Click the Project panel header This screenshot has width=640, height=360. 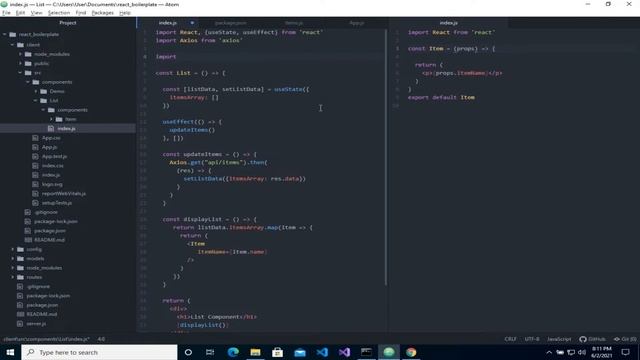pyautogui.click(x=68, y=23)
